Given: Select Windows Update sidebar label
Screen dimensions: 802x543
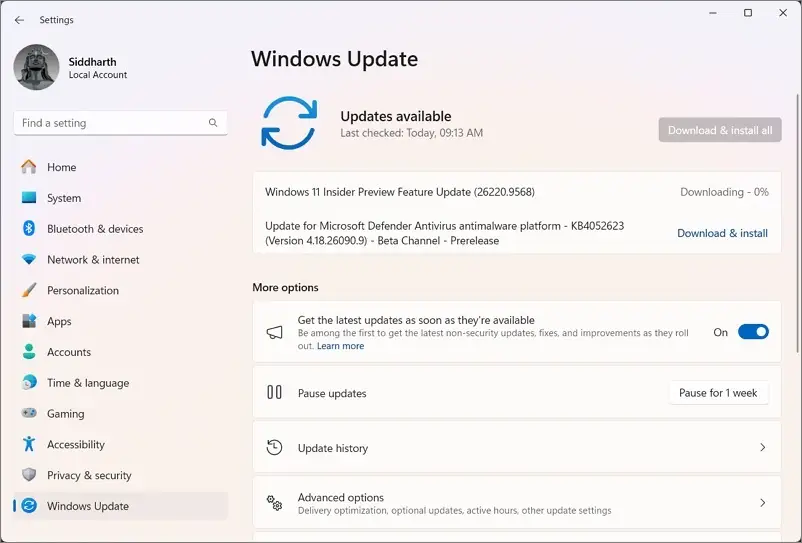Looking at the screenshot, I should [87, 506].
